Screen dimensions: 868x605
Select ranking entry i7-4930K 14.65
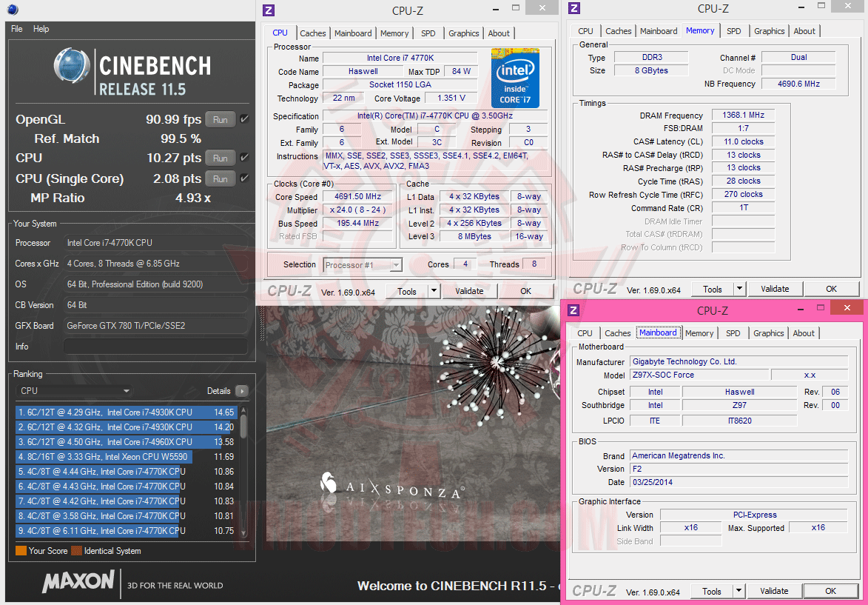tap(126, 412)
